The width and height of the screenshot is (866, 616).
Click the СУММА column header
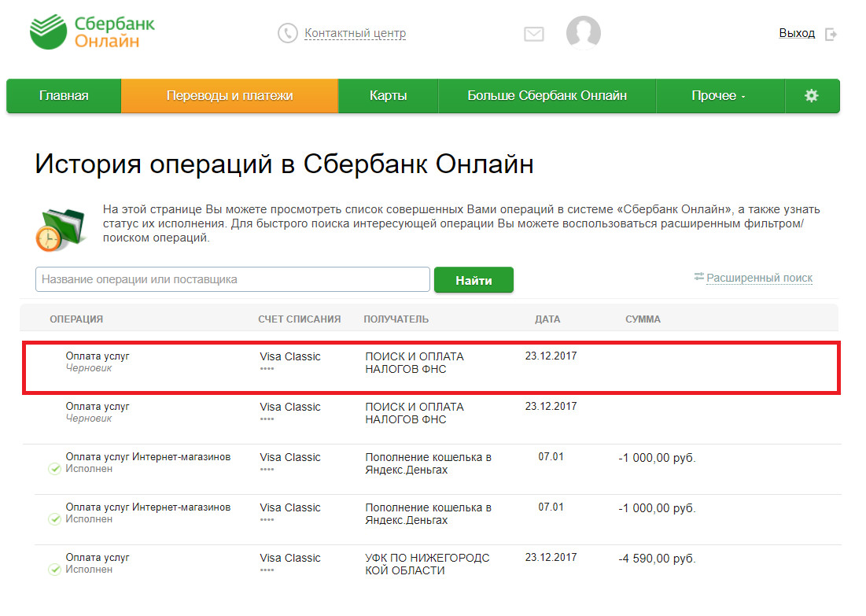[x=643, y=319]
